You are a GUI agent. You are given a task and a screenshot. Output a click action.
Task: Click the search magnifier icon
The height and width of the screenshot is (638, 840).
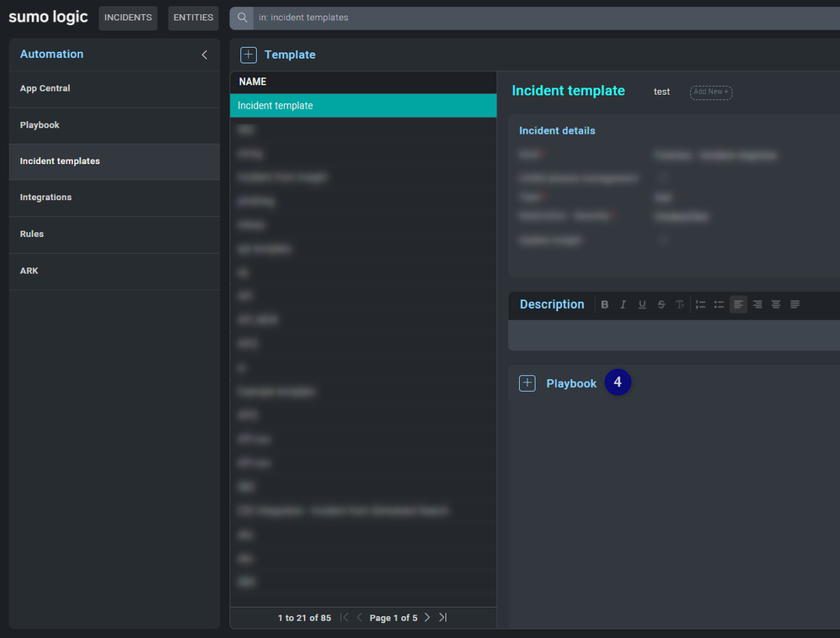pyautogui.click(x=242, y=18)
